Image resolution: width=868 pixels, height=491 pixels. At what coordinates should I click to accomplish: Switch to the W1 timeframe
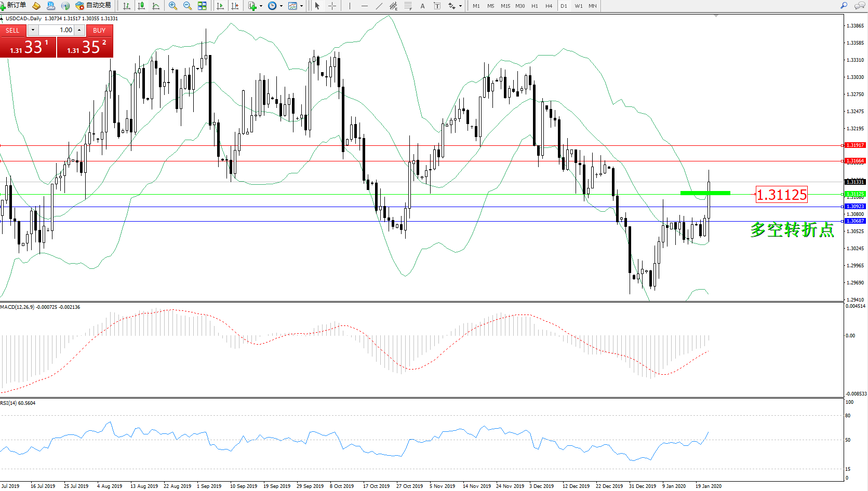(x=579, y=6)
